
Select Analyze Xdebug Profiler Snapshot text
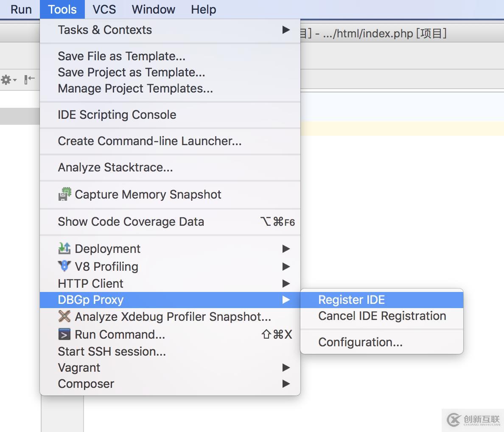173,317
